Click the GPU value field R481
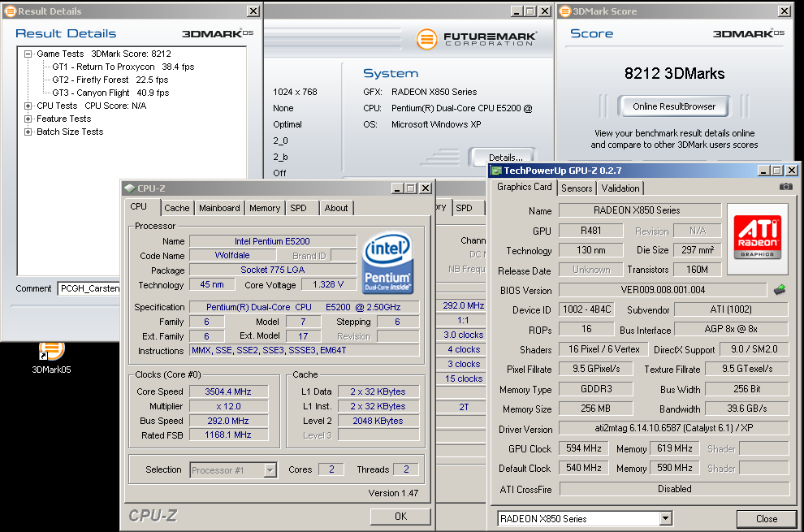This screenshot has height=532, width=804. (x=590, y=231)
